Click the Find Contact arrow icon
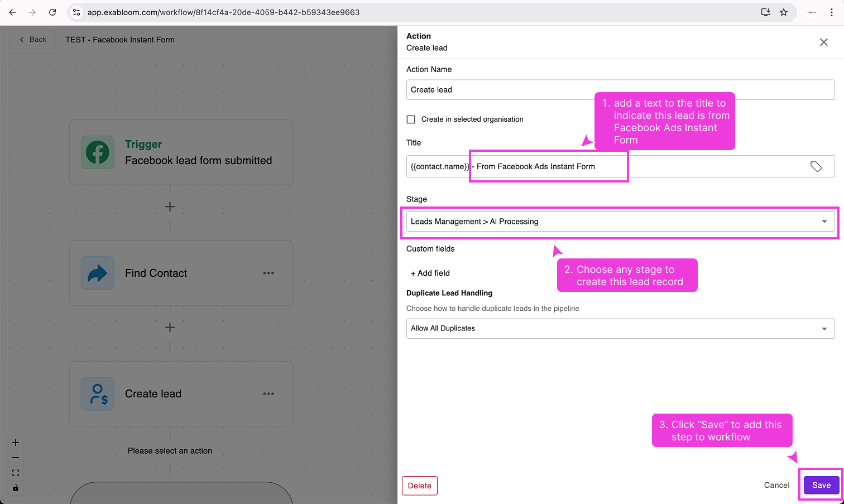The image size is (844, 504). point(97,273)
